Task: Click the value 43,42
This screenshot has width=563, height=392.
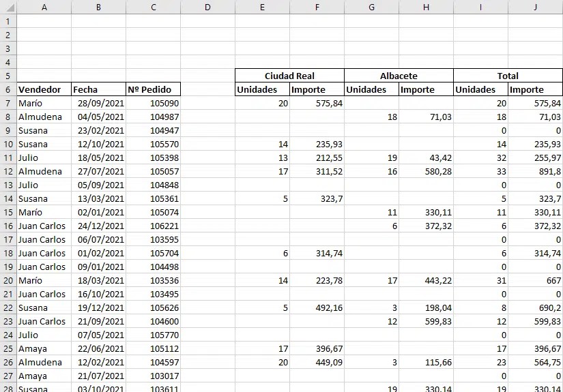Action: tap(427, 157)
